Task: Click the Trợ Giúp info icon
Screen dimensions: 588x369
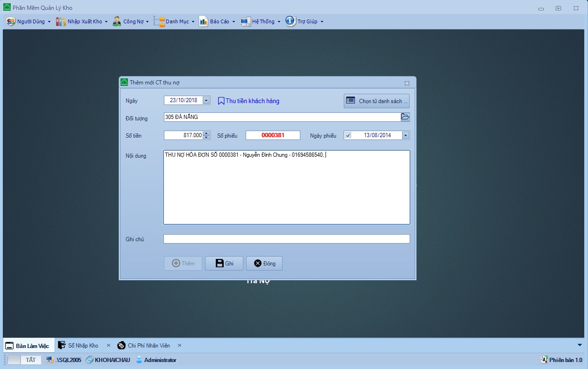Action: click(290, 21)
